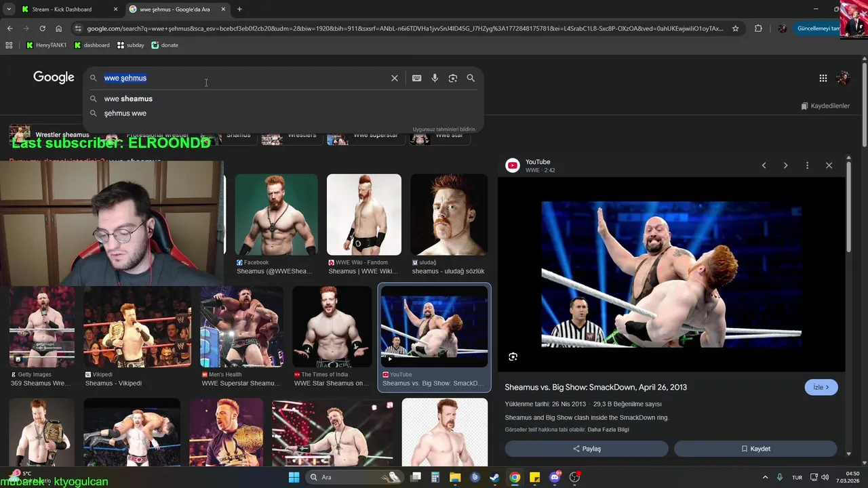The image size is (868, 488).
Task: Open the tab search dropdown in Chrome
Action: tap(9, 9)
